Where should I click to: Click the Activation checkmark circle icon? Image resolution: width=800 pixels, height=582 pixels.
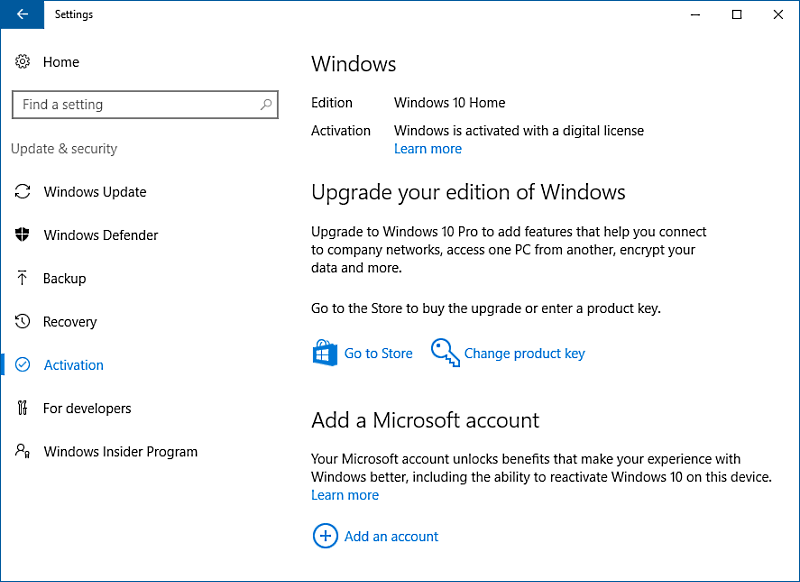[x=23, y=365]
